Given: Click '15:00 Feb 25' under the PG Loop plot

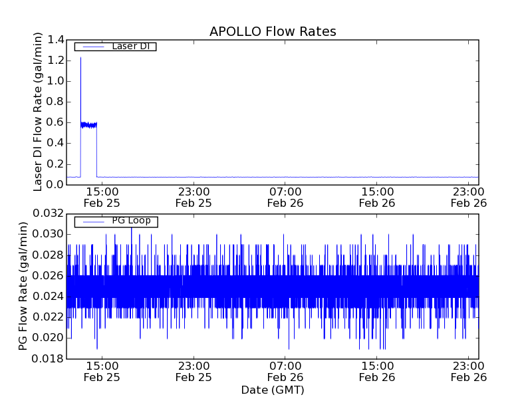Looking at the screenshot, I should point(102,372).
